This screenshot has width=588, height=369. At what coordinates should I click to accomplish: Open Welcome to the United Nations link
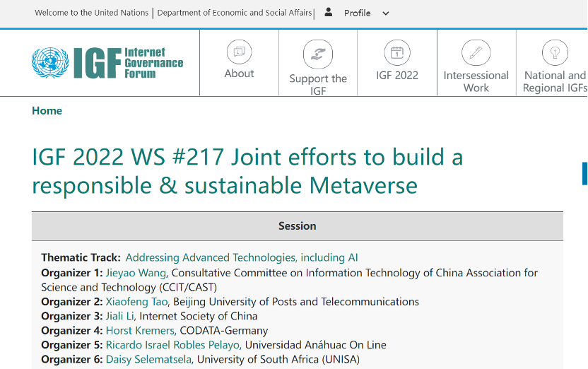click(91, 13)
